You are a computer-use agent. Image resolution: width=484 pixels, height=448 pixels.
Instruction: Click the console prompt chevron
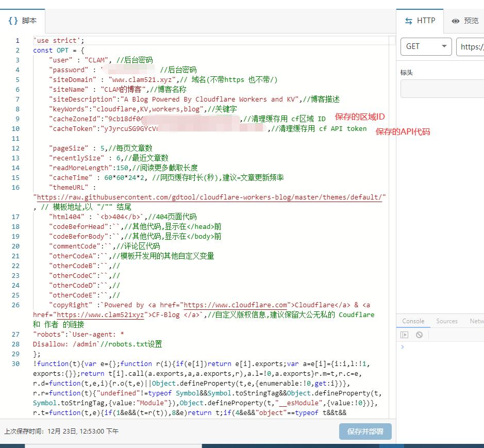pos(402,347)
